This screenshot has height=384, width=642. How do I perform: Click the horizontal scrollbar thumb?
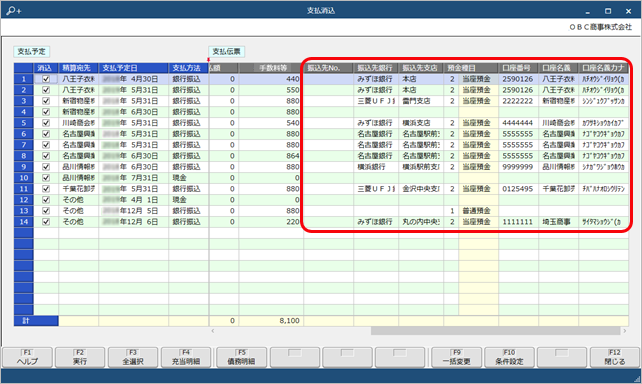click(495, 331)
